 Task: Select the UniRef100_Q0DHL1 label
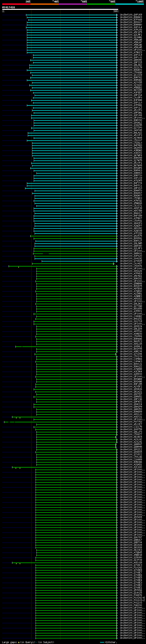coord(131,347)
